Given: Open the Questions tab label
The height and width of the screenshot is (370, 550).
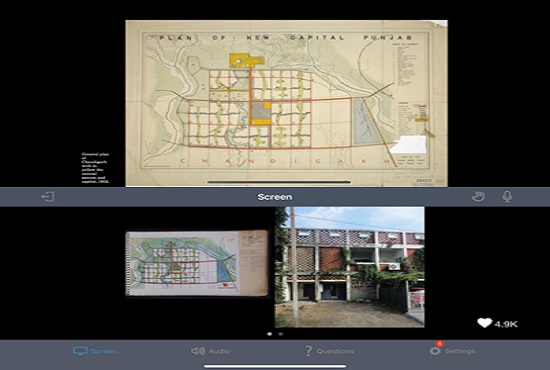Looking at the screenshot, I should point(335,351).
